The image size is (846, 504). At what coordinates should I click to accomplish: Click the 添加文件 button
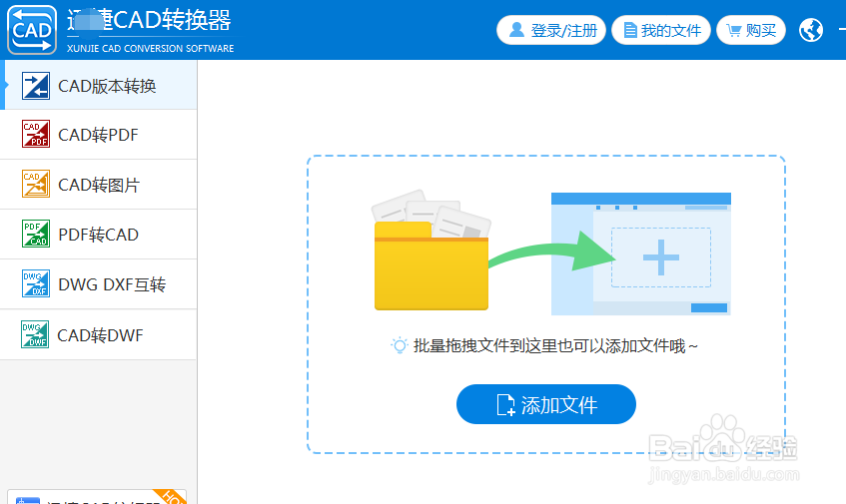(x=546, y=404)
